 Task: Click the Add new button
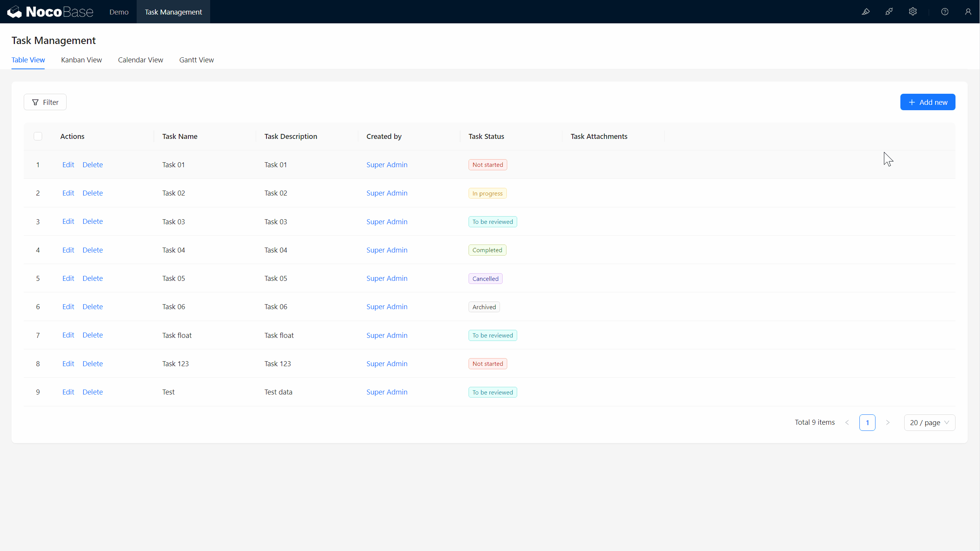pos(928,102)
